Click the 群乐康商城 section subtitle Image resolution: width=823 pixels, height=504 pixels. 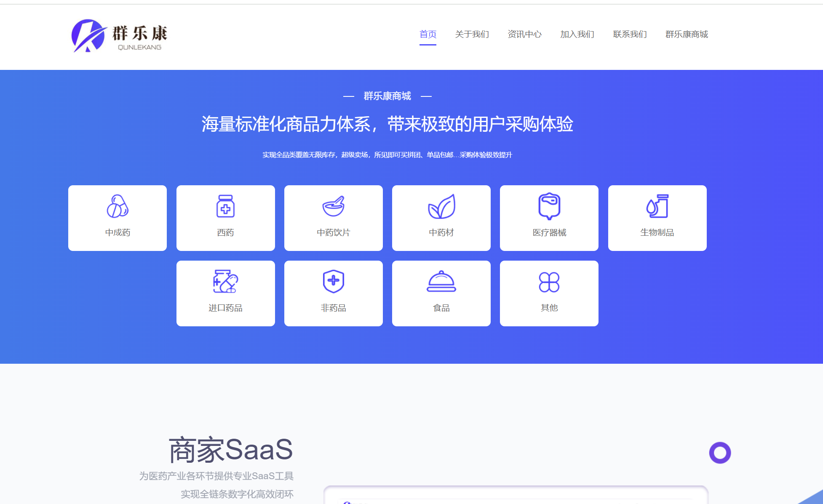[x=387, y=96]
